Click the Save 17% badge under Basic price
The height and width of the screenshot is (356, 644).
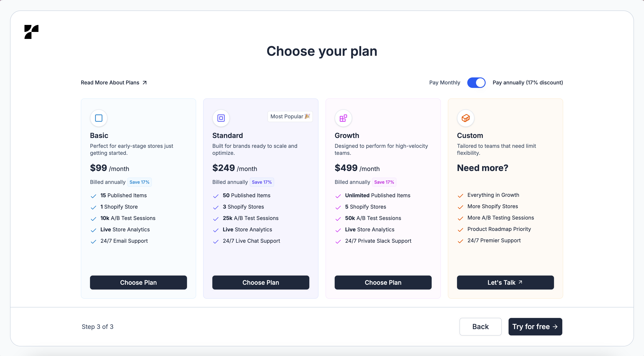pyautogui.click(x=139, y=182)
